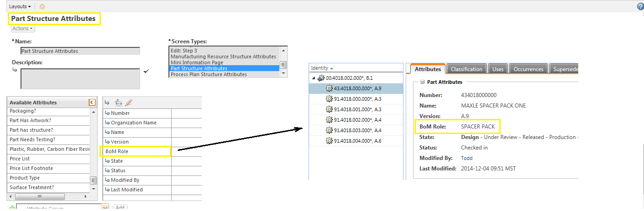Sort by the Identity column header
Image resolution: width=644 pixels, height=211 pixels.
322,68
